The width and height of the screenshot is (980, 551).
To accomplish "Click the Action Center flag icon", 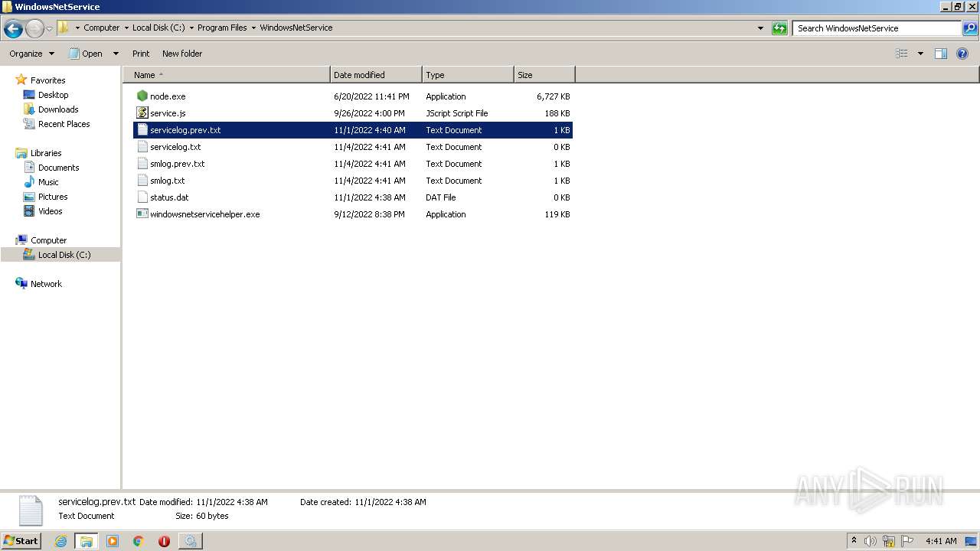I will click(x=907, y=541).
